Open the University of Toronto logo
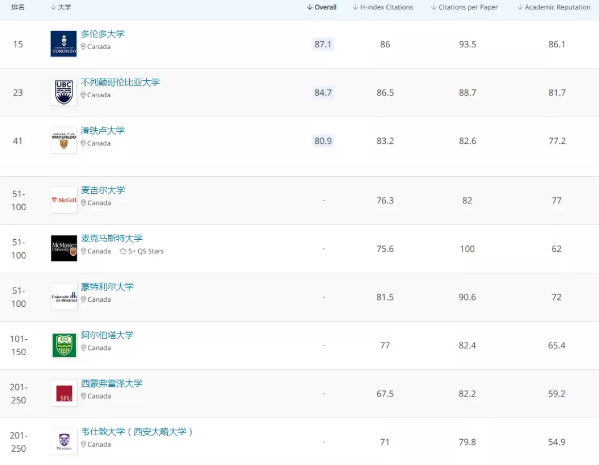 [64, 44]
